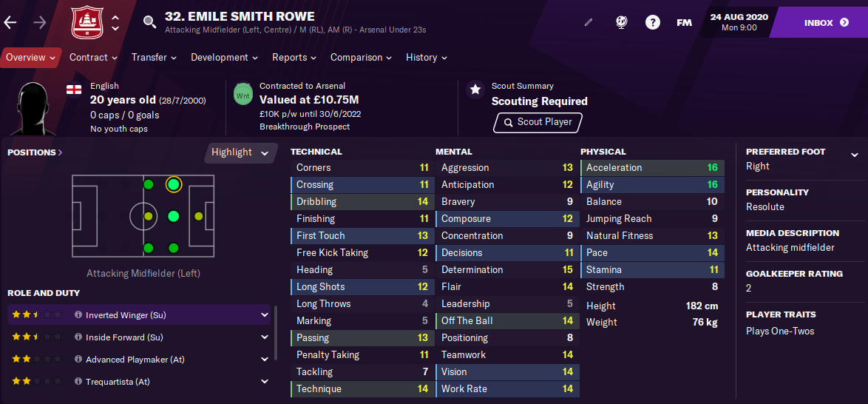Click info icon beside Inverted Winger
Viewport: 868px width, 404px height.
tap(78, 314)
